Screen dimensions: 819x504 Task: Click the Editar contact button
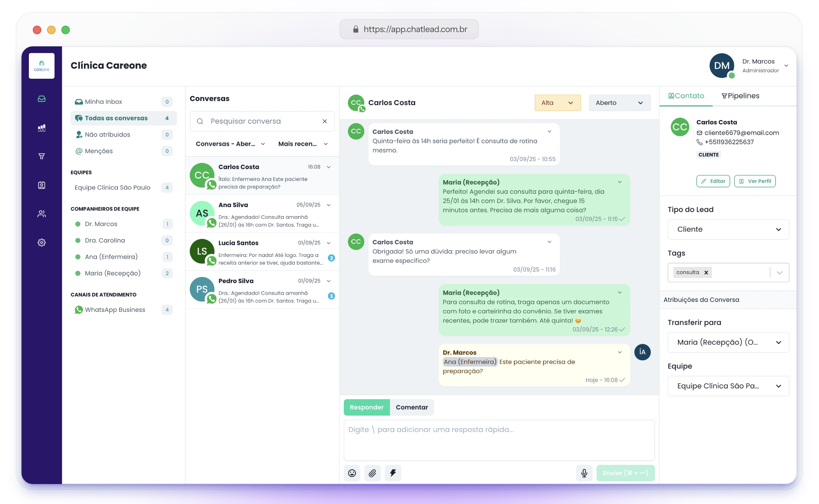pos(713,181)
